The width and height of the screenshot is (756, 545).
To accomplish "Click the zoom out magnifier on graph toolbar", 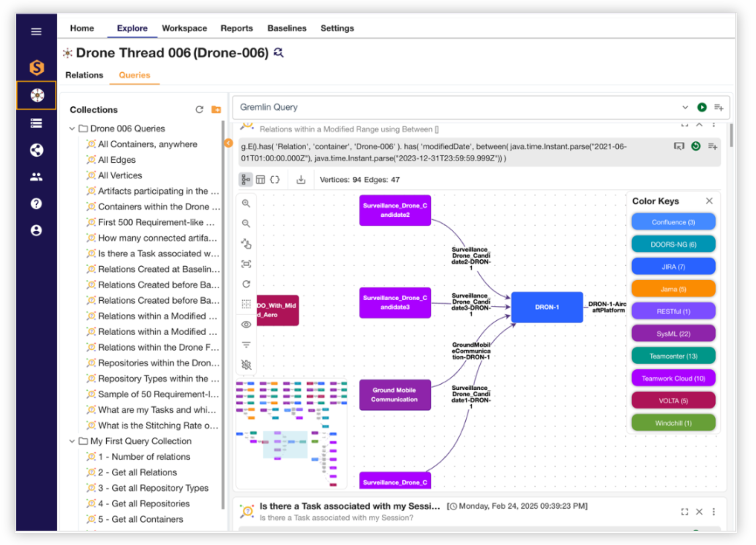I will (x=246, y=223).
